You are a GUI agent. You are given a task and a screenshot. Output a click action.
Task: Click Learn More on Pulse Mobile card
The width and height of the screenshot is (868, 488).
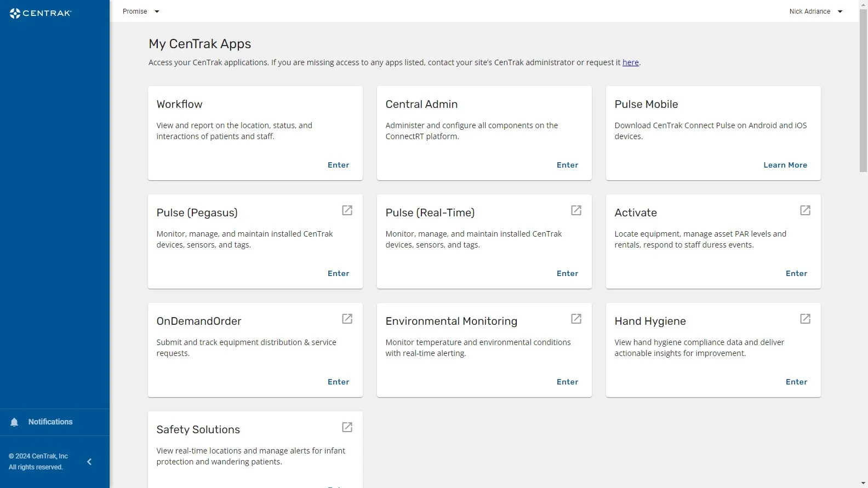(785, 165)
